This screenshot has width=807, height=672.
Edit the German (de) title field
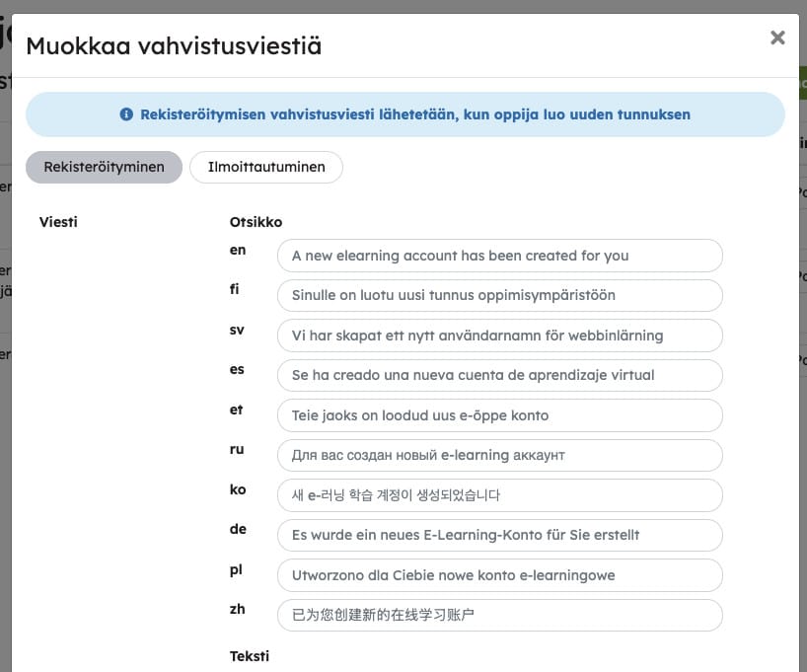coord(500,535)
